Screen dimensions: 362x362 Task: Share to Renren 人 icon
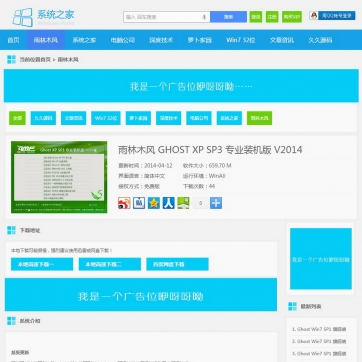point(169,203)
